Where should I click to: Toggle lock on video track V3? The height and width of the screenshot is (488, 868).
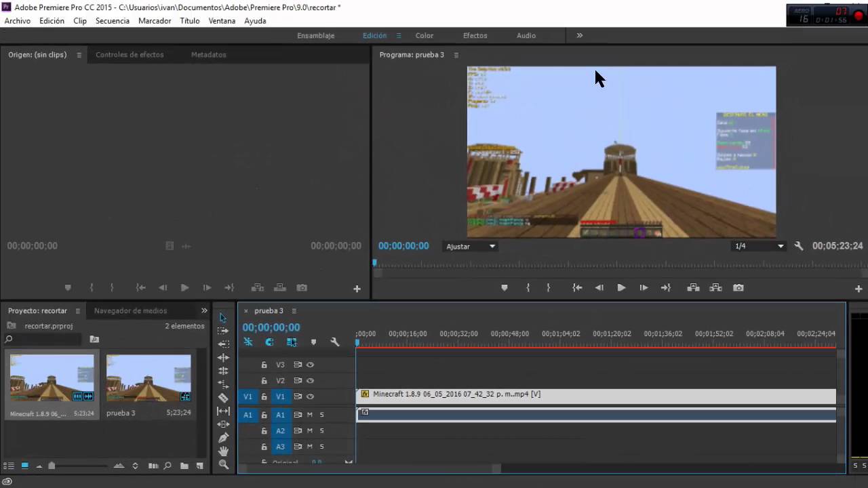tap(264, 365)
